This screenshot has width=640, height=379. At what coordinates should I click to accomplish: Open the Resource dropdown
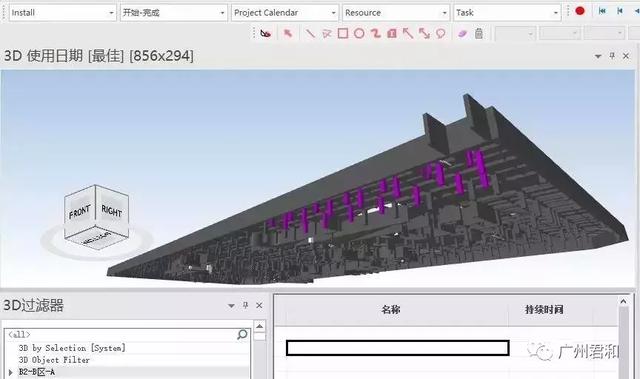click(x=396, y=13)
